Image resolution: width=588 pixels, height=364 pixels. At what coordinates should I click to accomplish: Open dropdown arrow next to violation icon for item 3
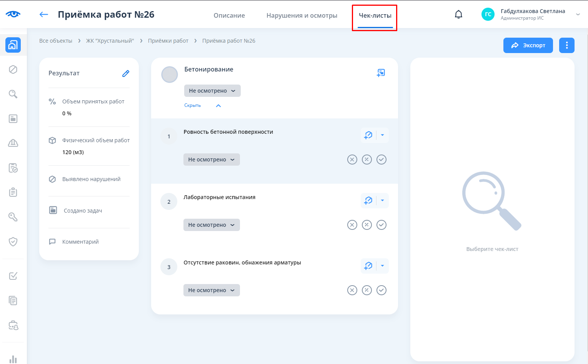pyautogui.click(x=382, y=266)
